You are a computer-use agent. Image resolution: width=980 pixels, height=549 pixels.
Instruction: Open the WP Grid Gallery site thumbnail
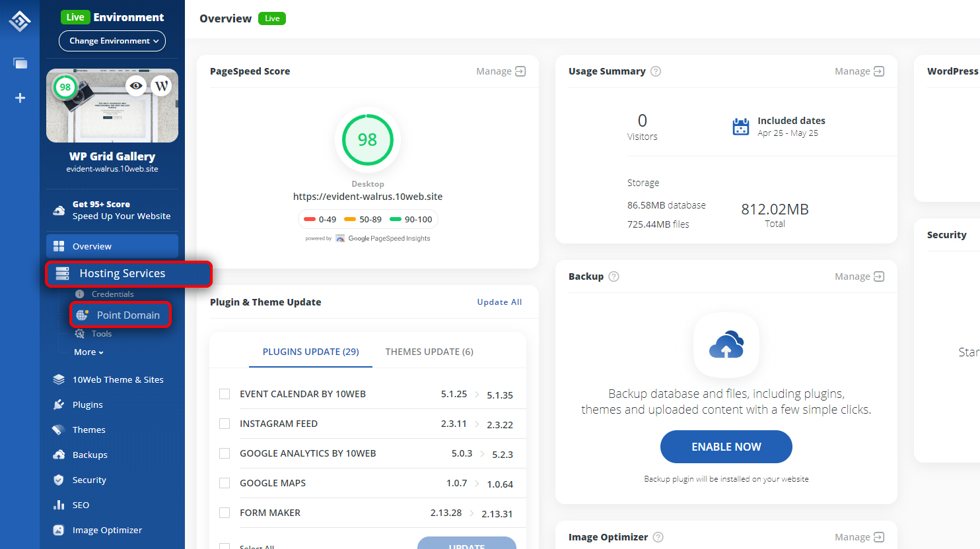[x=112, y=106]
